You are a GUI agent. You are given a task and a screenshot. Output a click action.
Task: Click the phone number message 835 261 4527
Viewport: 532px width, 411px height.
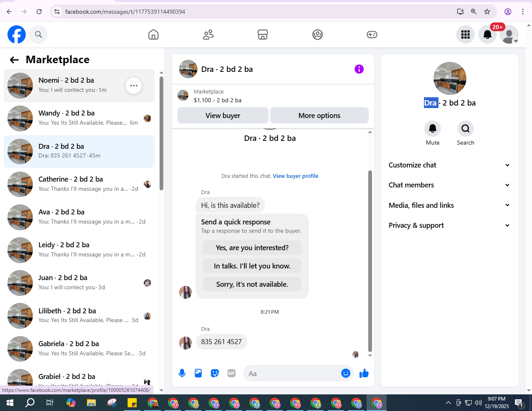pyautogui.click(x=222, y=342)
